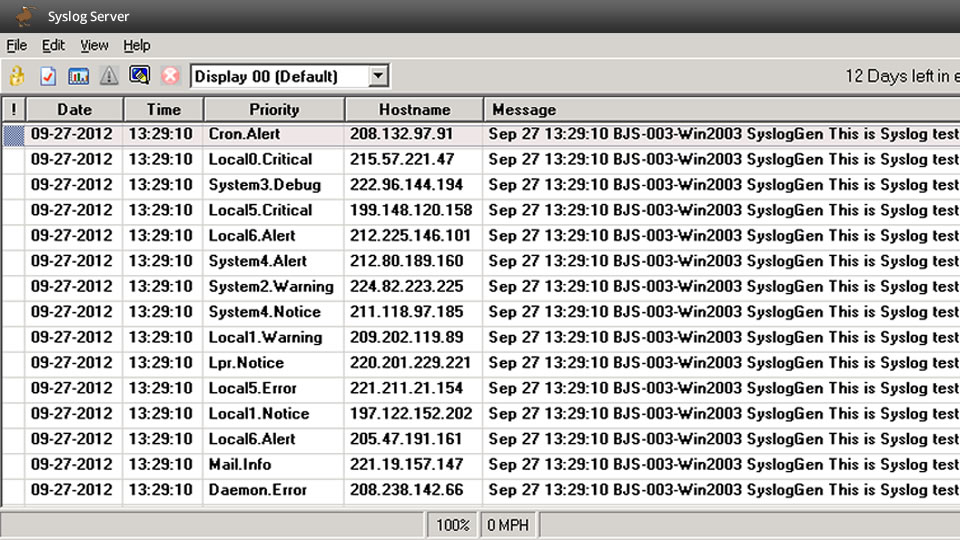The image size is (960, 540).
Task: Open the statistics chart toolbar icon
Action: [78, 76]
